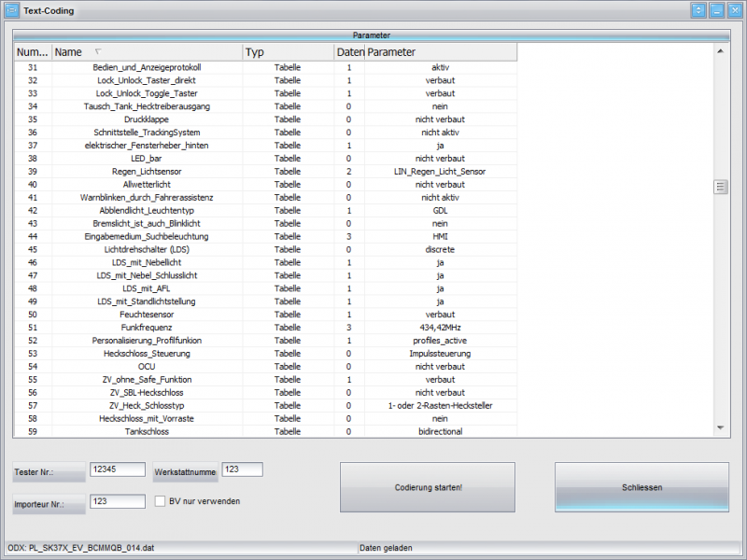Select the Funkfrequenz row

[266, 328]
